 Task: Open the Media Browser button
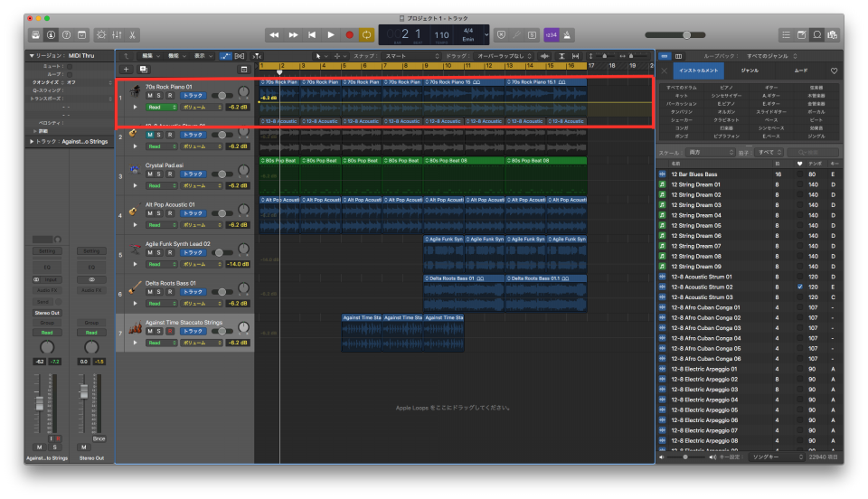click(x=832, y=35)
